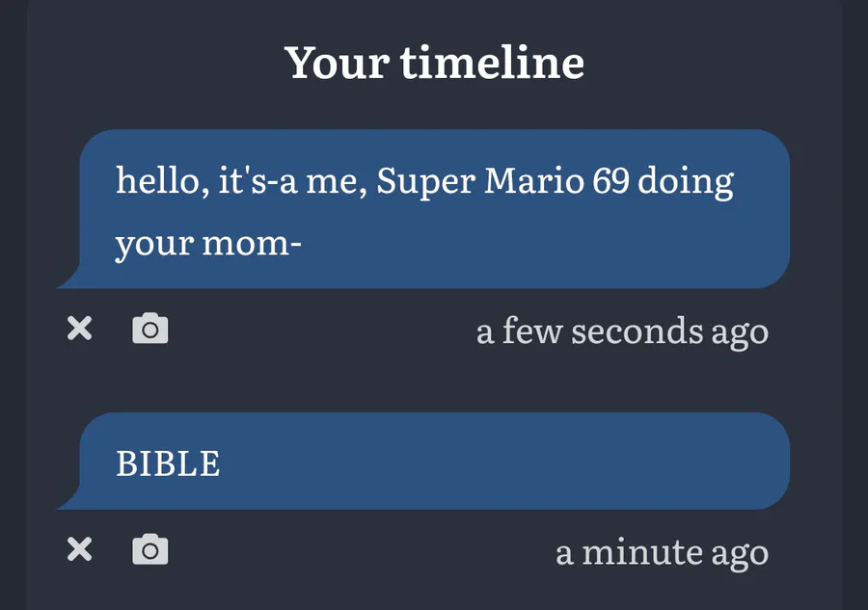
Task: Click the word 'doing' in first message
Action: [x=686, y=182]
